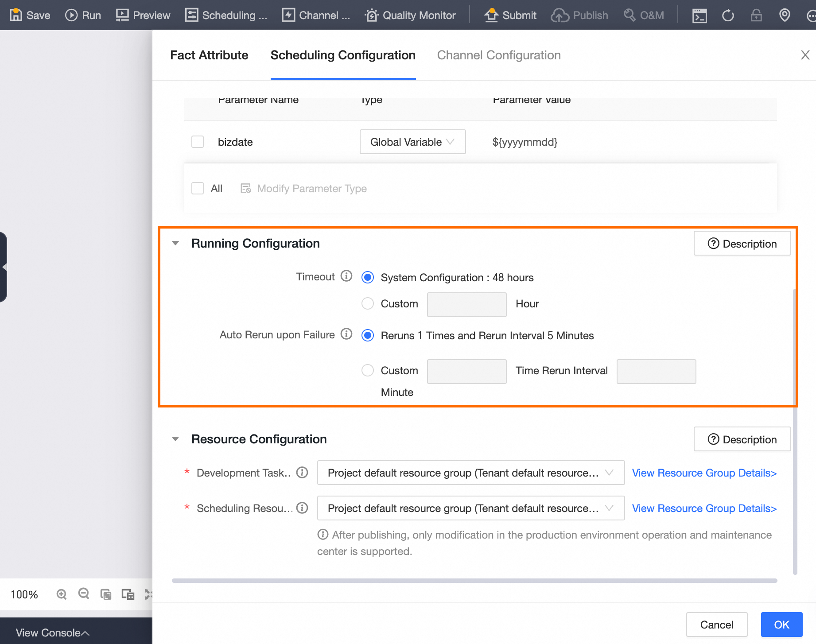This screenshot has width=816, height=644.
Task: Click the Custom timeout hour input field
Action: 466,304
